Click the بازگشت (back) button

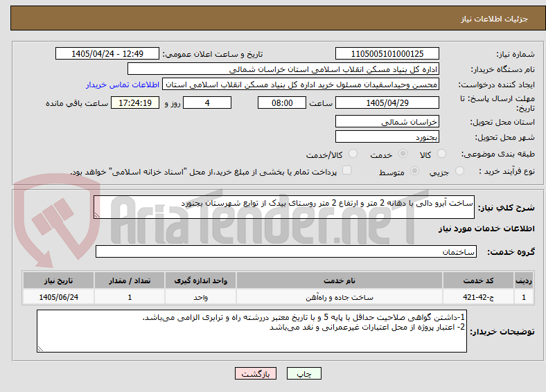[256, 373]
